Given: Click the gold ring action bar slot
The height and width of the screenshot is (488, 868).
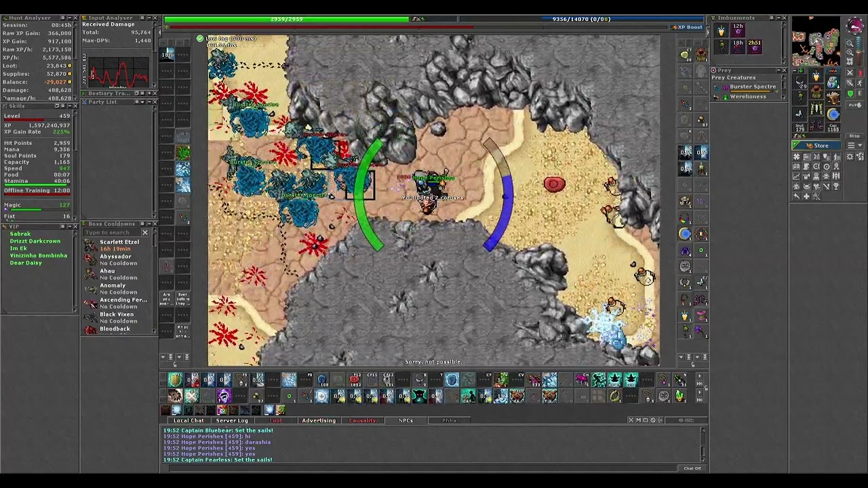Looking at the screenshot, I should (x=614, y=396).
